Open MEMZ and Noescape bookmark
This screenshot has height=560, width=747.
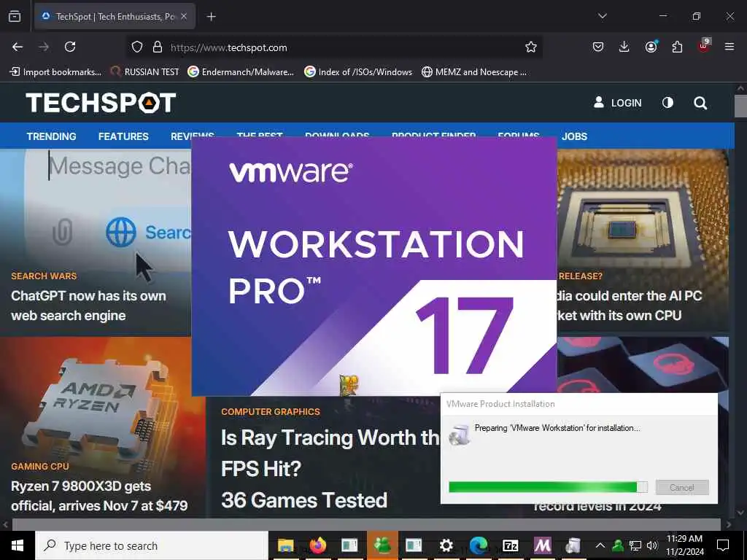pyautogui.click(x=474, y=72)
